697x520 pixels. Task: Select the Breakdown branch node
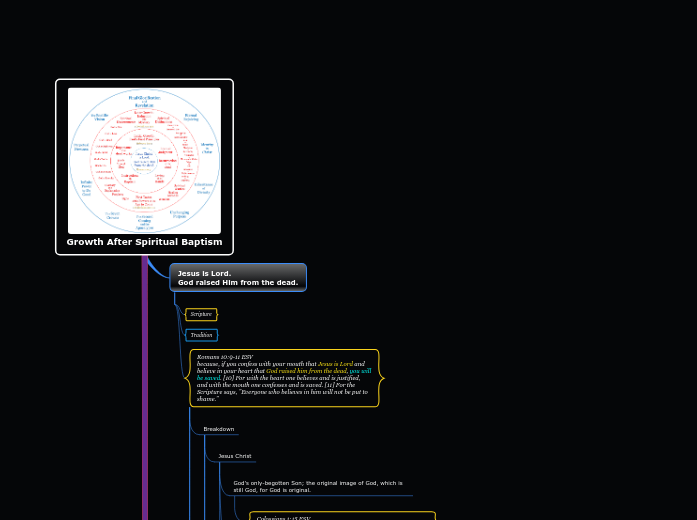(218, 429)
